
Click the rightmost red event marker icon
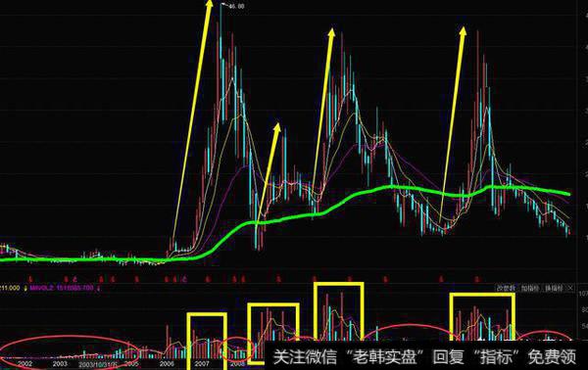(476, 279)
